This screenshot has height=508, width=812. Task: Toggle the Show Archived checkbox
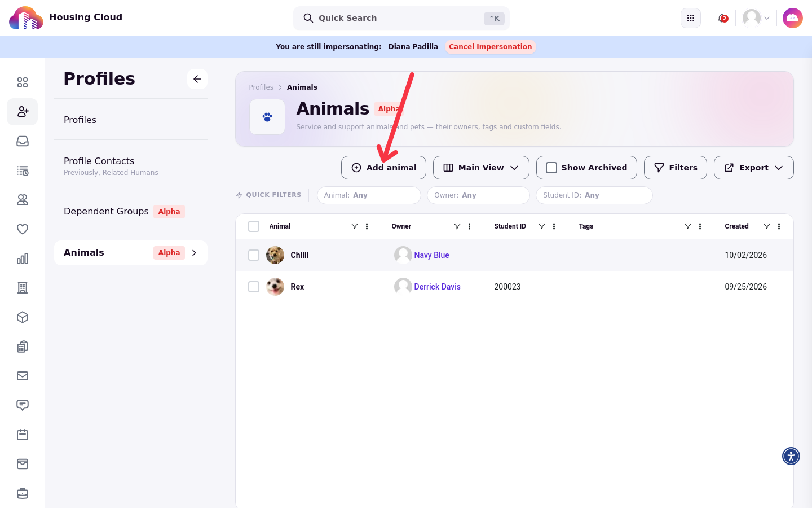tap(551, 168)
